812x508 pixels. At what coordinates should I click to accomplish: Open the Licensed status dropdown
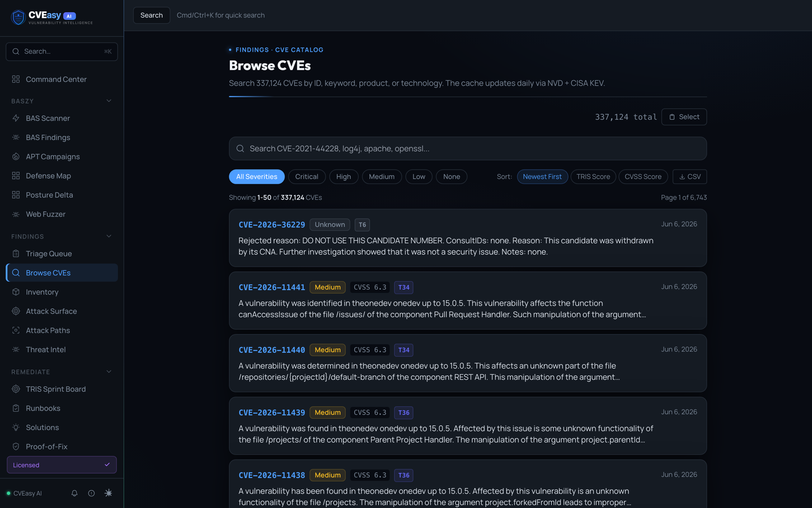(62, 465)
